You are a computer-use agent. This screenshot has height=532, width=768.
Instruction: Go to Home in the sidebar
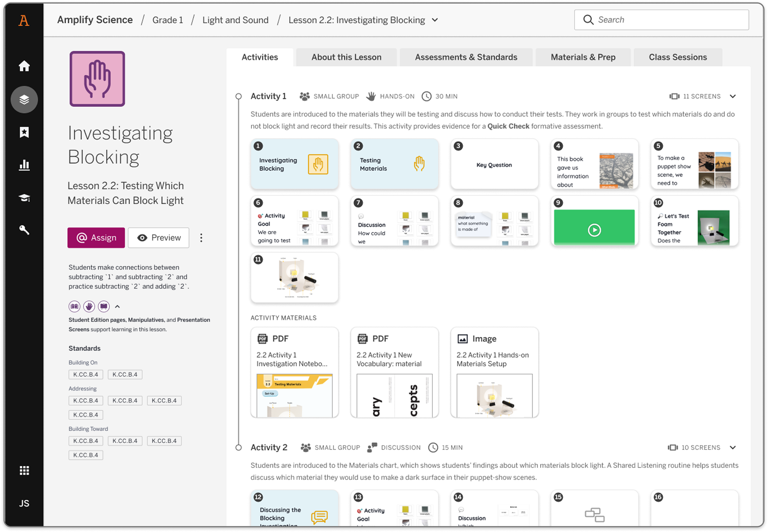[24, 66]
